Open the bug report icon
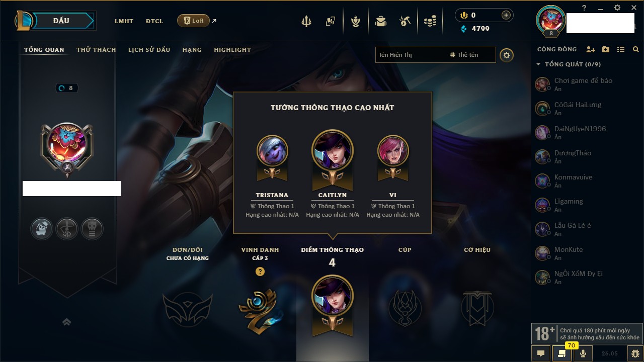The width and height of the screenshot is (644, 362). [x=635, y=353]
